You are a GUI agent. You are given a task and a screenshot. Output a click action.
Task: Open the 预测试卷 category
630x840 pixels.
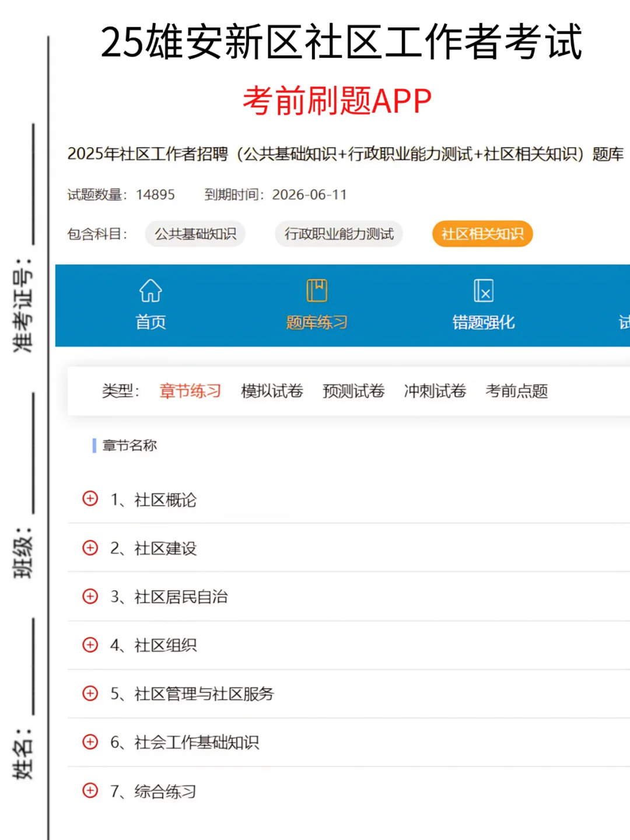353,391
